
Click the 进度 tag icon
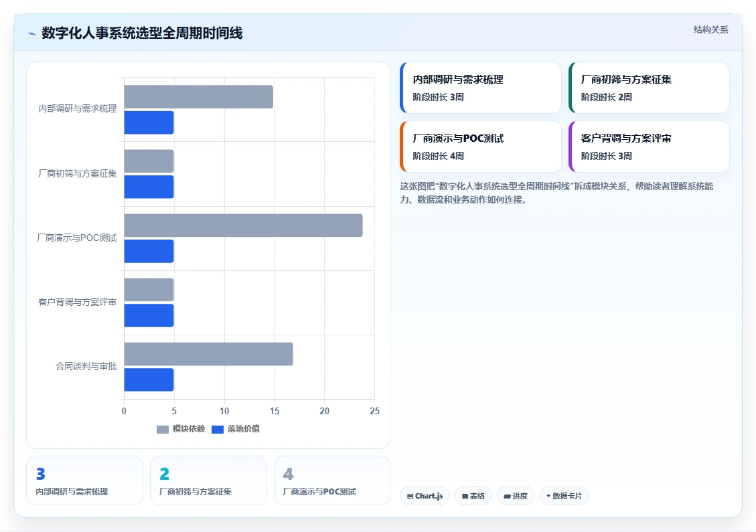507,496
